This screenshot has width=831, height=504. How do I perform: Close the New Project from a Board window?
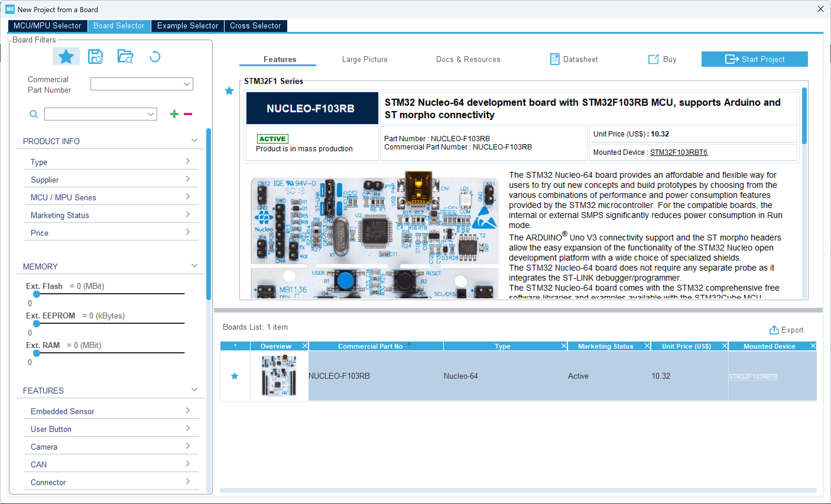tap(821, 9)
